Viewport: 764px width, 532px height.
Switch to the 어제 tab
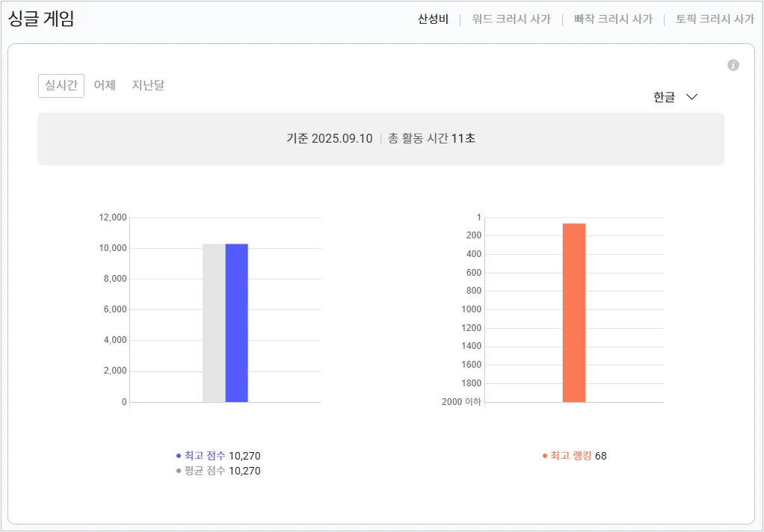105,86
